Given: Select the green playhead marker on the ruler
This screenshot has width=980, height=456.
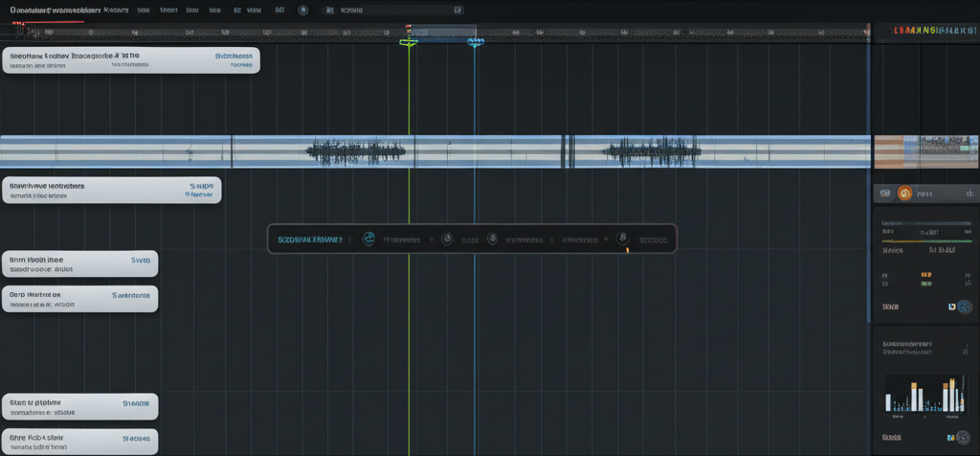Looking at the screenshot, I should point(409,41).
